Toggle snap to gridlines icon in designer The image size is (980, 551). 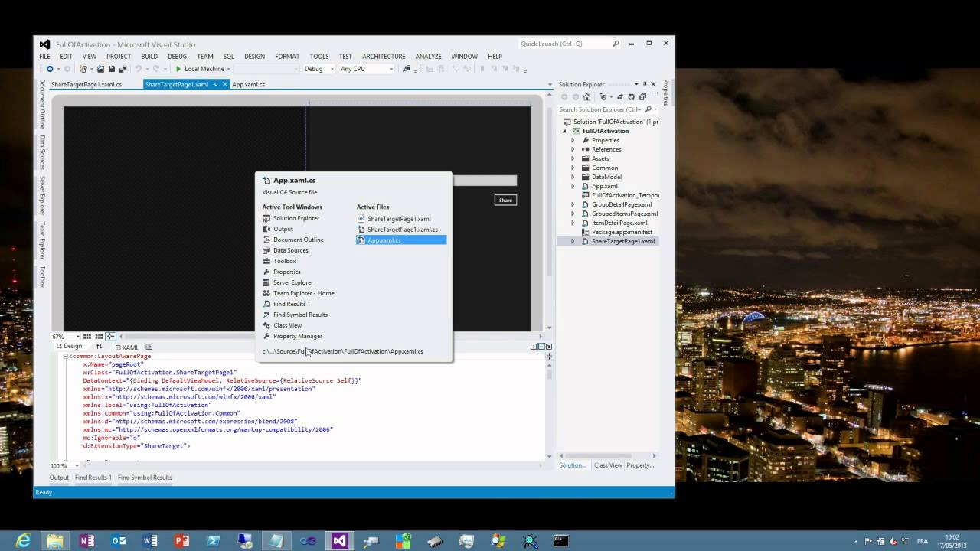click(99, 337)
